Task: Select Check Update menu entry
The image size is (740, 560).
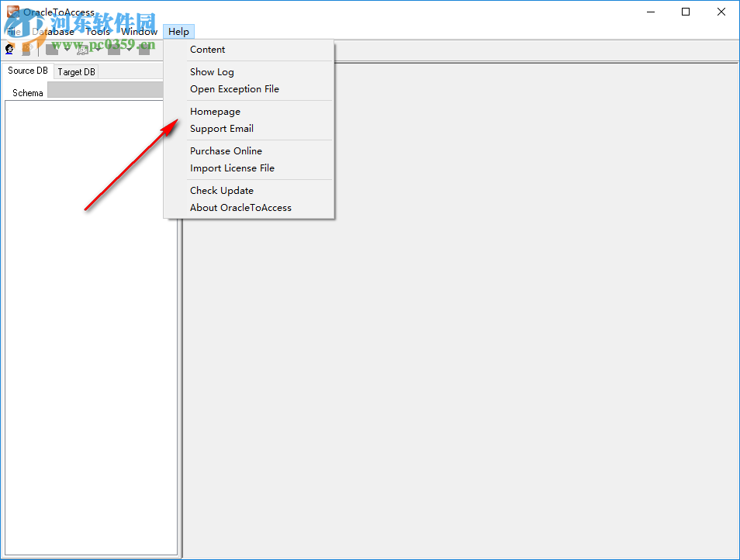Action: click(249, 191)
